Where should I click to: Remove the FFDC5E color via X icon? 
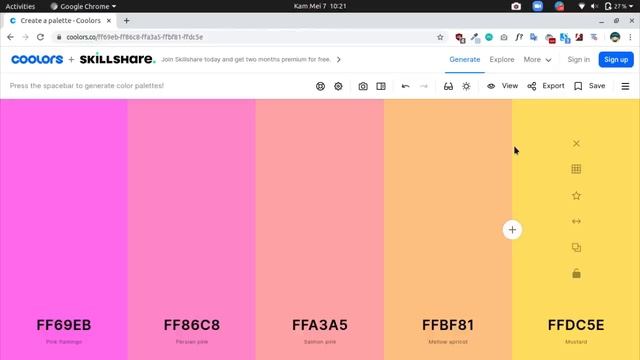click(x=576, y=144)
